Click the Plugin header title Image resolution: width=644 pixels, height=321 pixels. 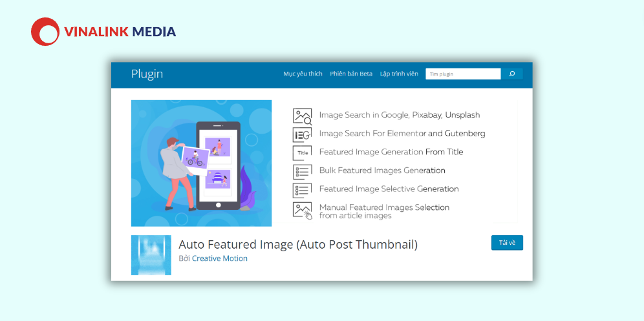tap(147, 74)
